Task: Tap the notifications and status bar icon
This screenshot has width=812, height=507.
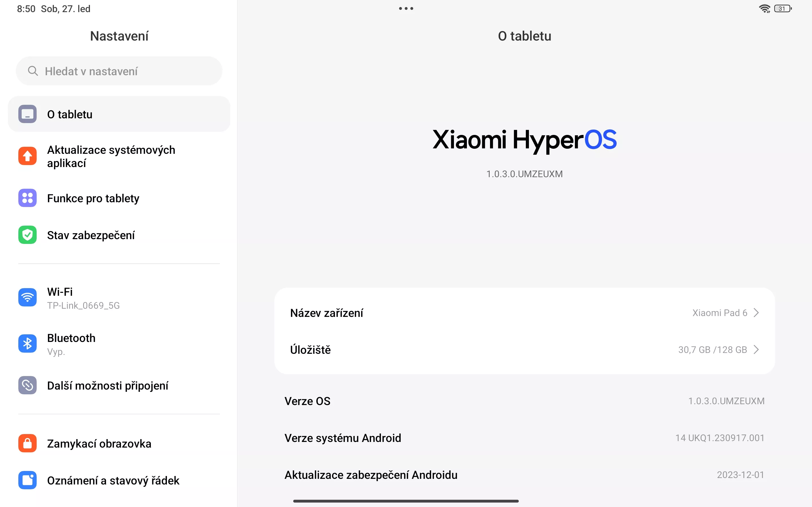Action: click(28, 480)
